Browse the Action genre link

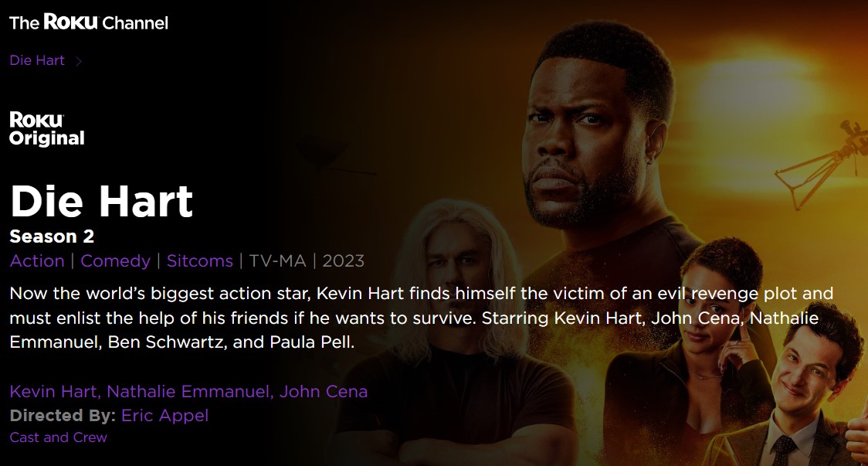point(37,260)
